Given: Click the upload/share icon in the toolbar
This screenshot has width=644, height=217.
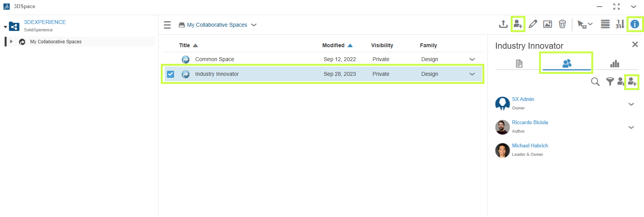Looking at the screenshot, I should click(503, 24).
